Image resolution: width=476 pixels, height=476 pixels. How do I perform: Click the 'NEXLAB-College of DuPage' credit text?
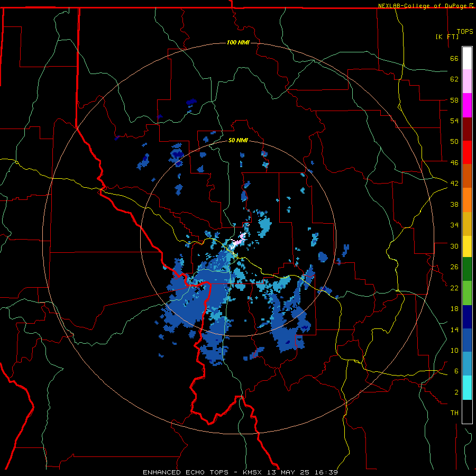[423, 6]
